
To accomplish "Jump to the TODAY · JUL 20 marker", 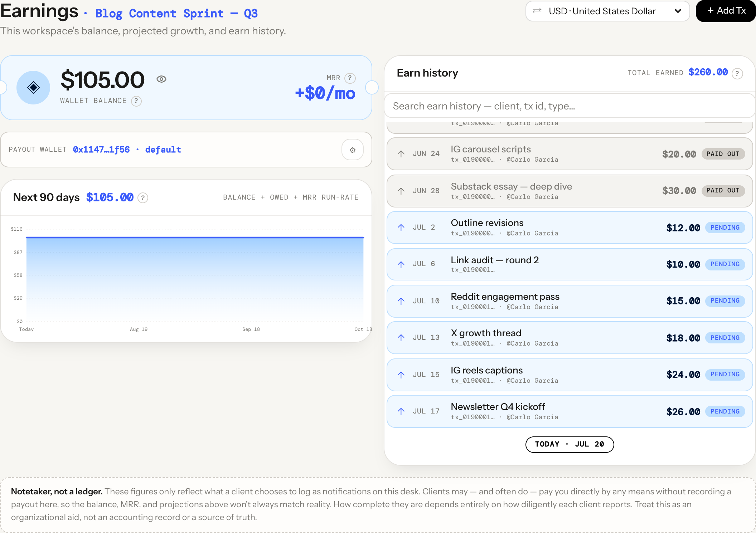I will (x=570, y=444).
